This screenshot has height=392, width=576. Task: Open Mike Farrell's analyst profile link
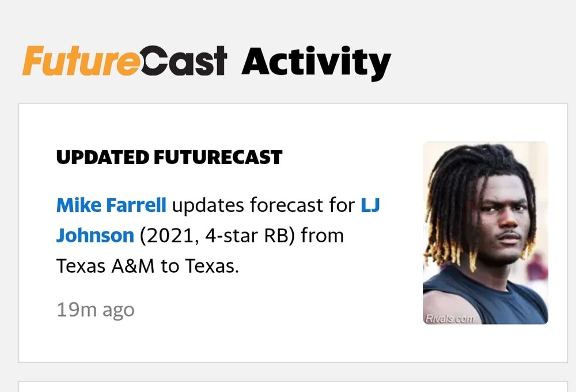[x=111, y=204]
